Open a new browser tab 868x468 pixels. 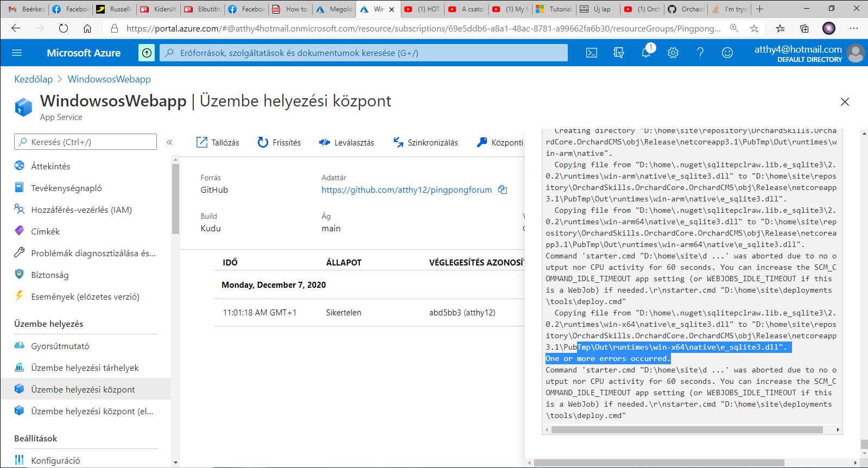pos(760,9)
